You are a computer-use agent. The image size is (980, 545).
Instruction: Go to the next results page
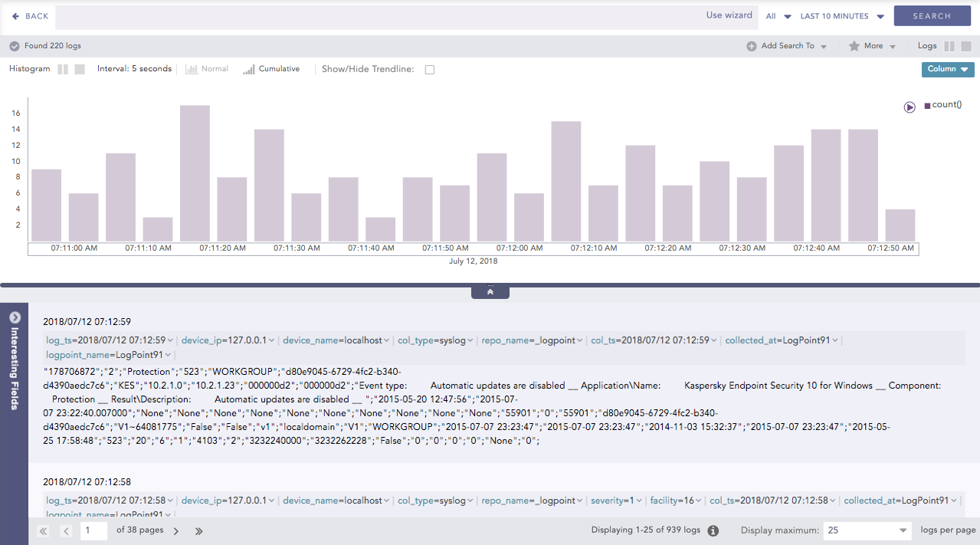[x=176, y=530]
